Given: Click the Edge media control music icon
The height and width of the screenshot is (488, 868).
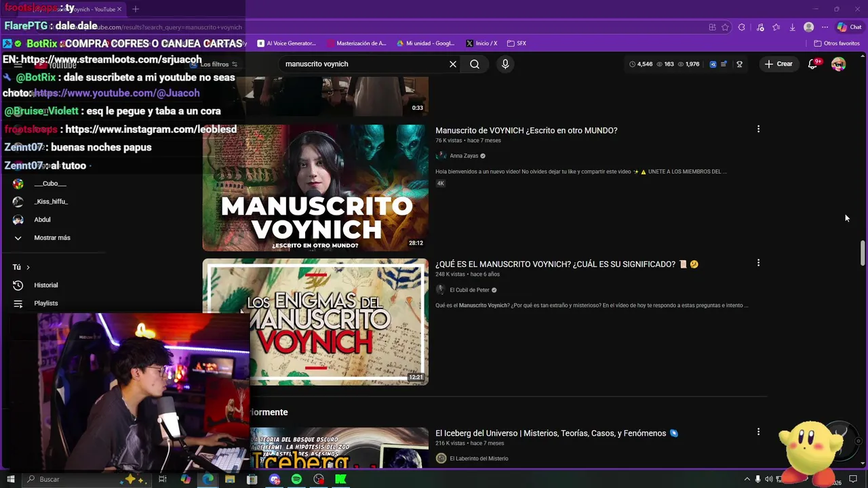Looking at the screenshot, I should [759, 27].
